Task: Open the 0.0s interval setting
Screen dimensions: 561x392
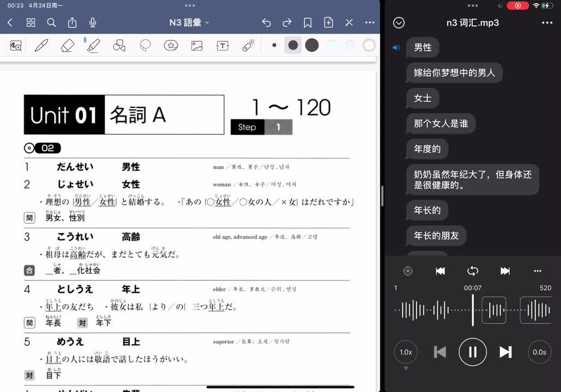Action: pos(540,352)
